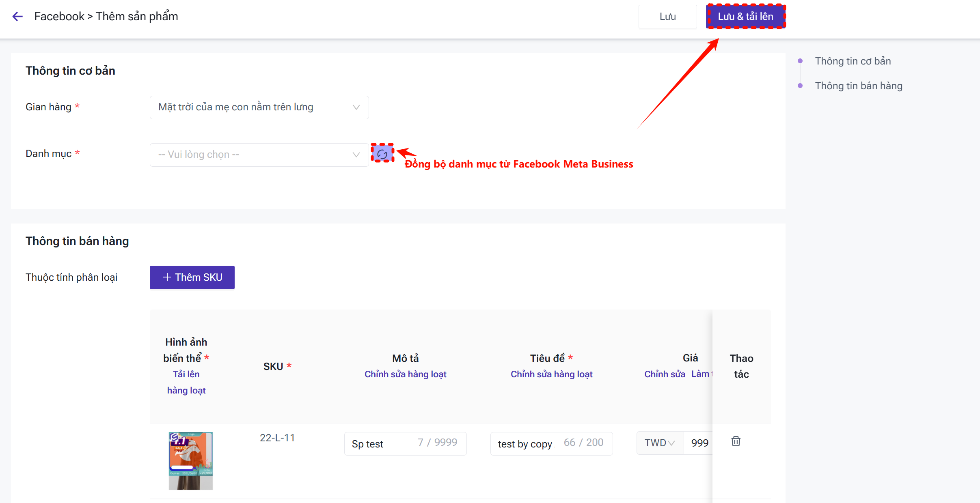Screen dimensions: 980x503
Task: Click Chỉnh sửa hàng loạt under Tiêu đề
Action: click(x=551, y=374)
